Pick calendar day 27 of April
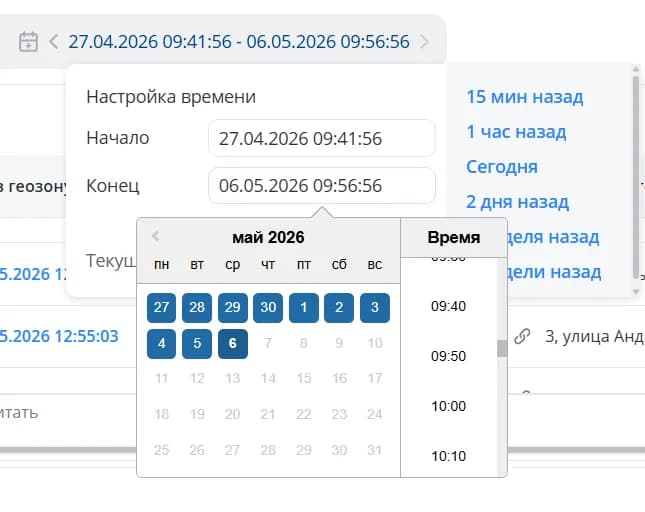Image resolution: width=645 pixels, height=512 pixels. (x=161, y=308)
